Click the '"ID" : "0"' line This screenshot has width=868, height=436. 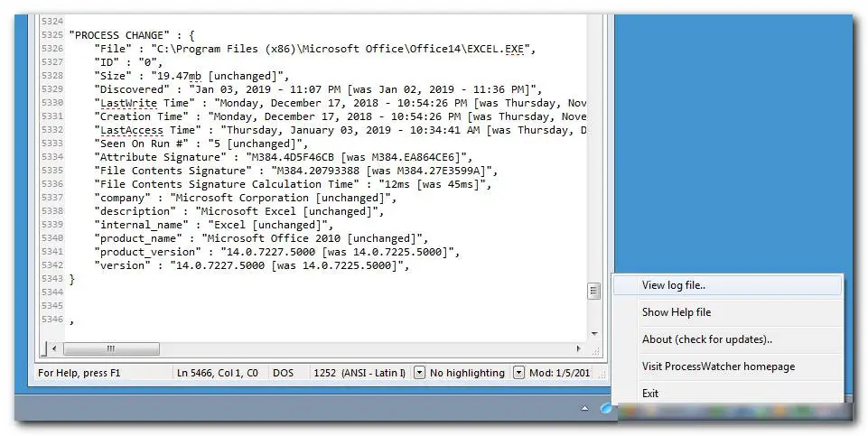pos(128,62)
